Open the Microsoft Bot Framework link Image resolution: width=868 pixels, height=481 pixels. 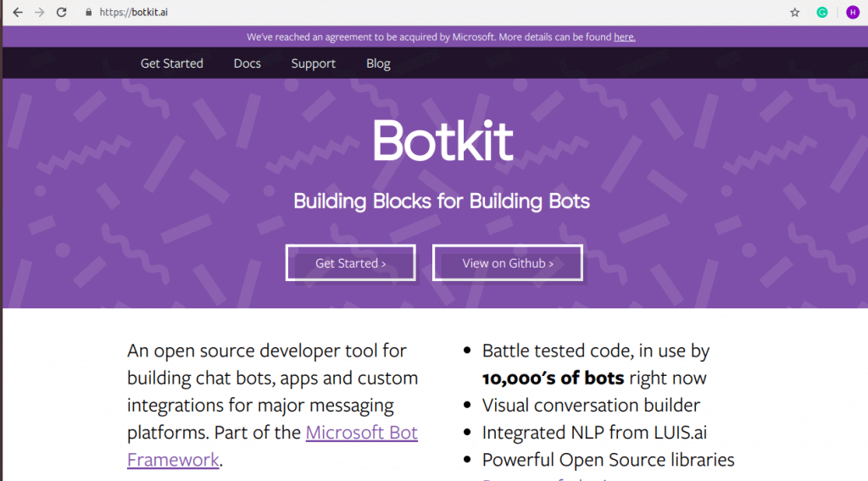click(272, 445)
